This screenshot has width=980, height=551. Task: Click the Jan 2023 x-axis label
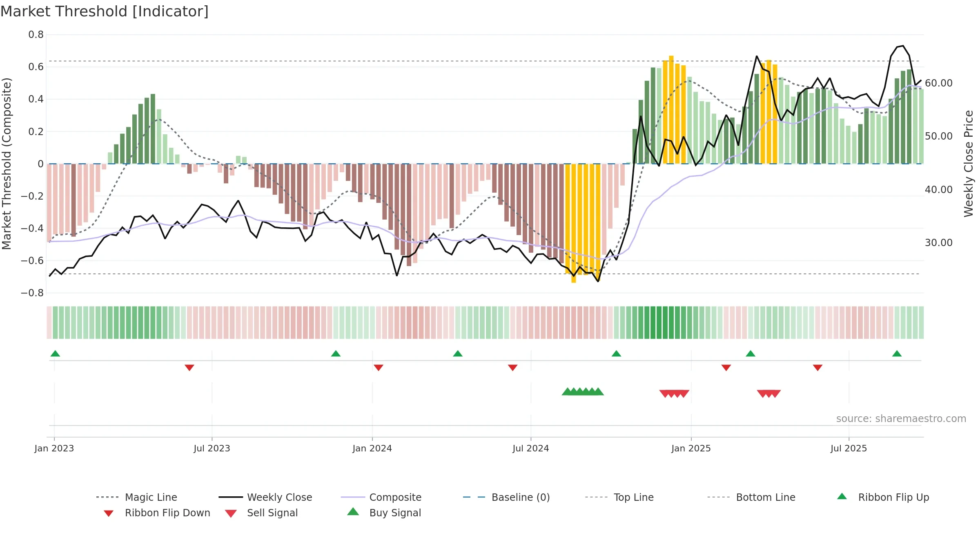click(x=54, y=449)
